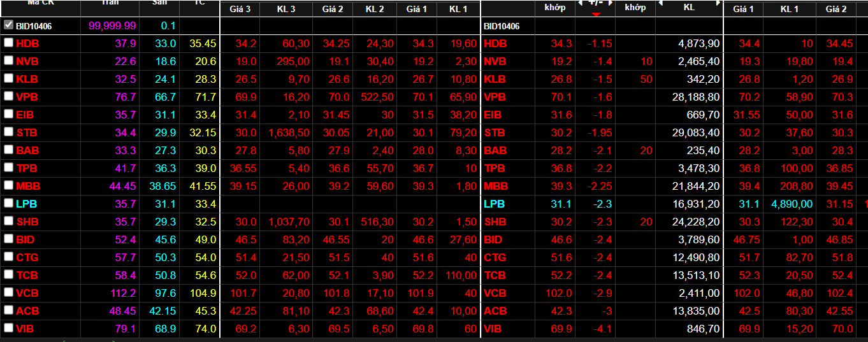Tick the VCB row checkbox
Image resolution: width=868 pixels, height=342 pixels.
pos(8,292)
